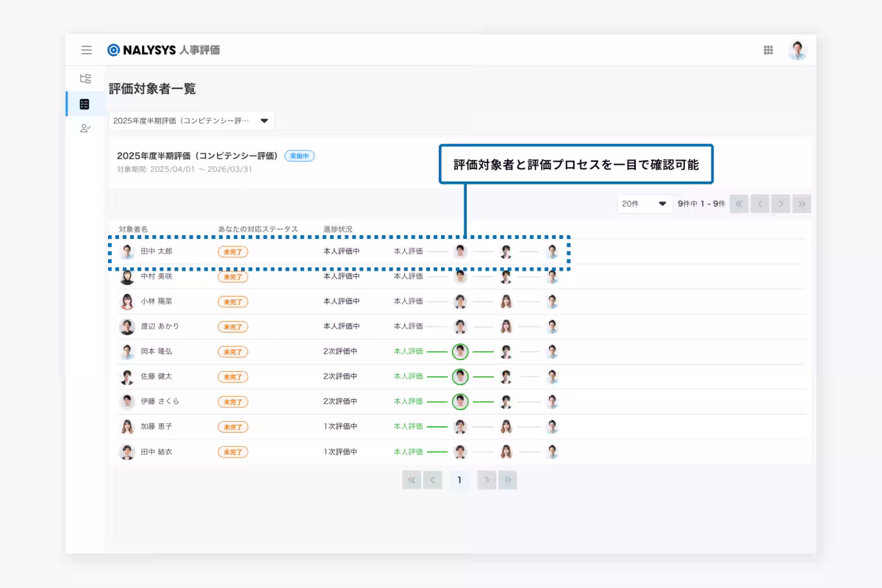Screen dimensions: 882x588
Task: Select the 加藤 恵子 row name
Action: (x=157, y=426)
